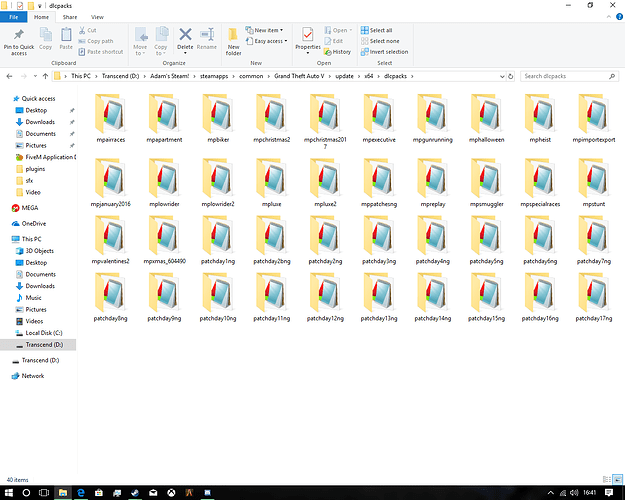Select OneDrive in navigation pane

coord(33,224)
